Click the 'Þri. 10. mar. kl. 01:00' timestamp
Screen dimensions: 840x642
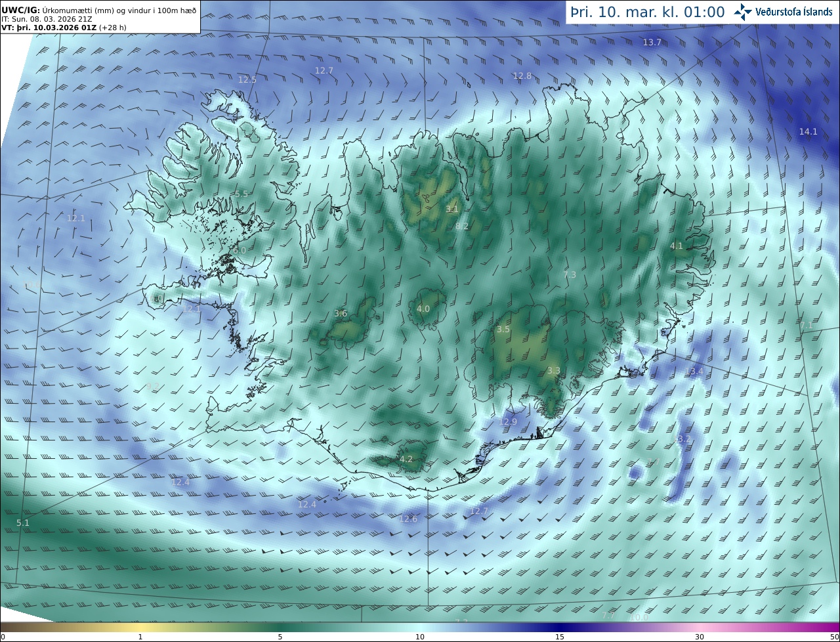648,12
